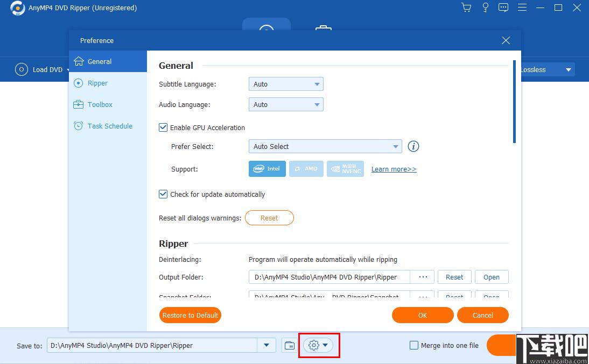Click Open next to Output Folder
This screenshot has width=589, height=364.
[x=492, y=277]
